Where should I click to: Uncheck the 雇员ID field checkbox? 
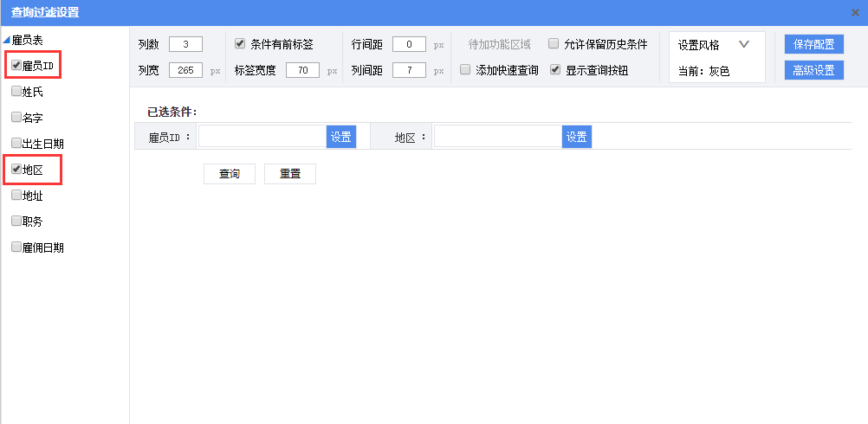point(16,65)
